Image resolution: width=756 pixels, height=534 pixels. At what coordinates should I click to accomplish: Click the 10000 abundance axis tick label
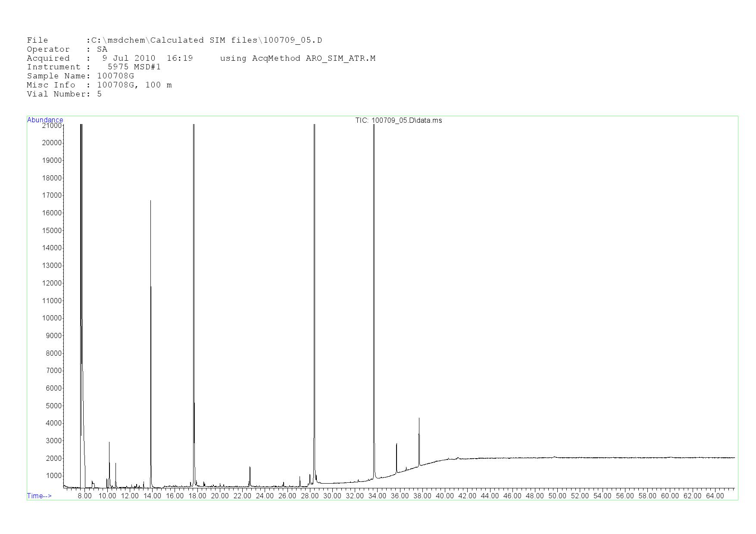pyautogui.click(x=52, y=318)
